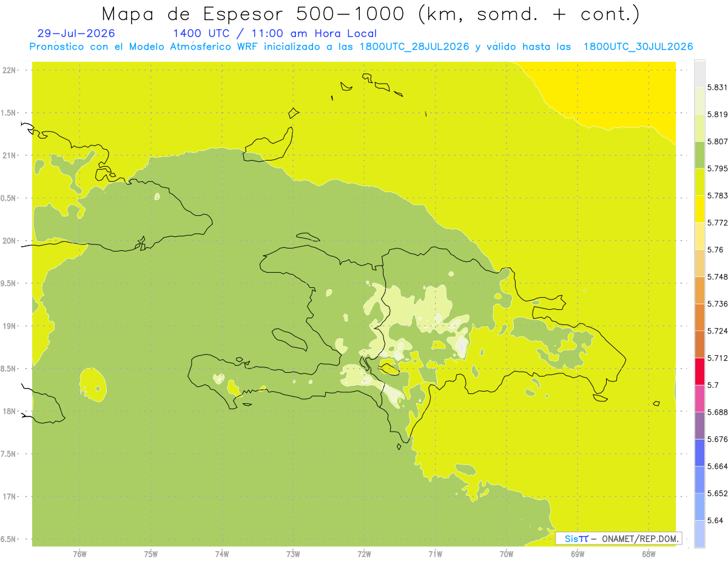Select the light gray swatch above 5.831
728x562 pixels.
coord(699,73)
